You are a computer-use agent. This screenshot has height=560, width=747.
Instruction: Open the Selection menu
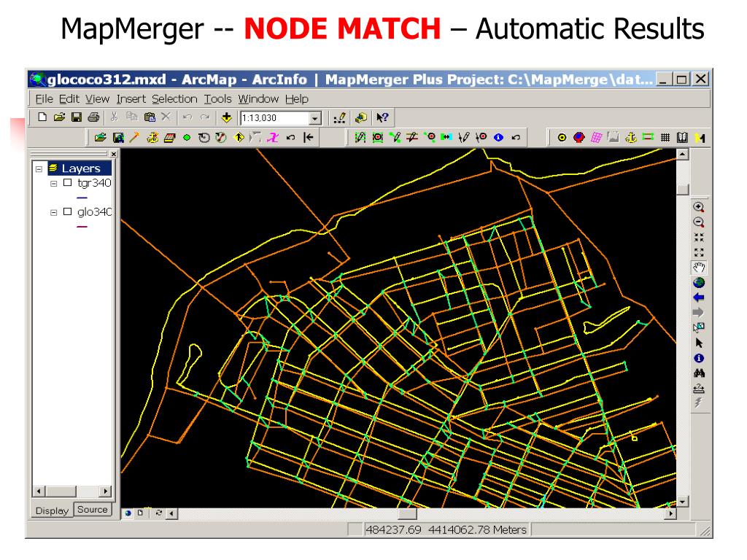point(174,98)
